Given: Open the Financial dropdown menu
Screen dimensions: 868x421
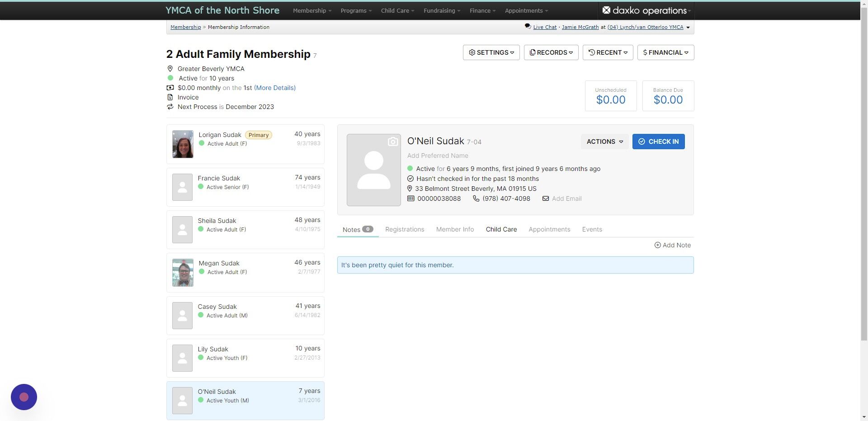Looking at the screenshot, I should (x=665, y=52).
